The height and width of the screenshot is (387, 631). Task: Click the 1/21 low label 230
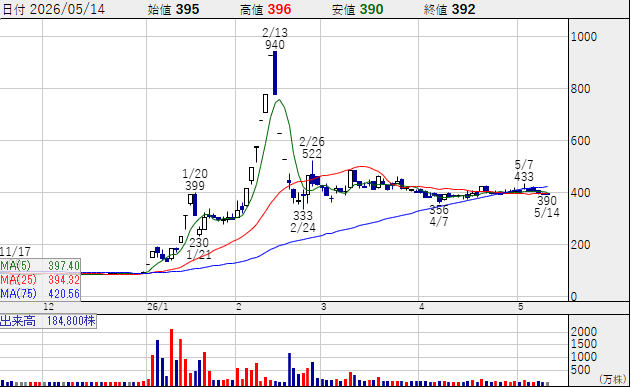coord(199,243)
